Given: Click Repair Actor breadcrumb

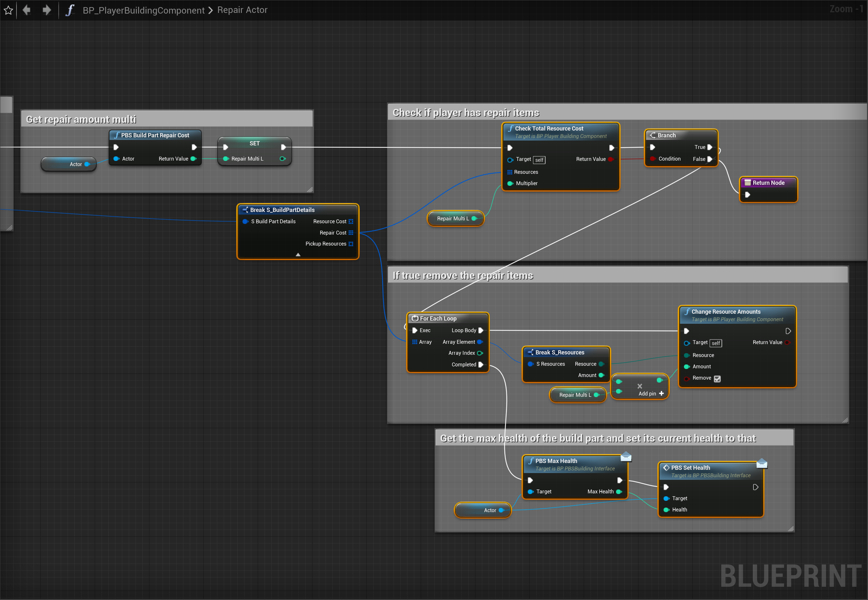Looking at the screenshot, I should tap(242, 10).
